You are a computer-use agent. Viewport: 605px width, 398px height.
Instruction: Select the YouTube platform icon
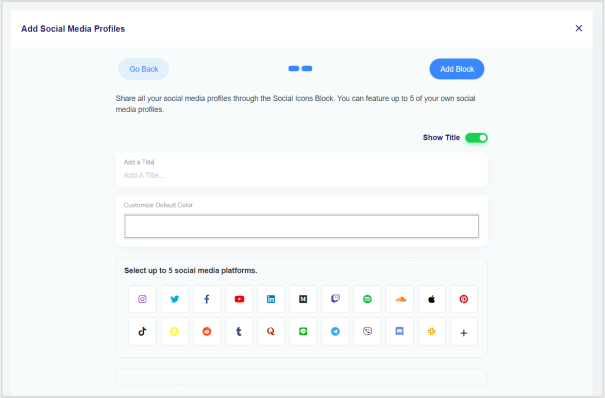tap(239, 299)
